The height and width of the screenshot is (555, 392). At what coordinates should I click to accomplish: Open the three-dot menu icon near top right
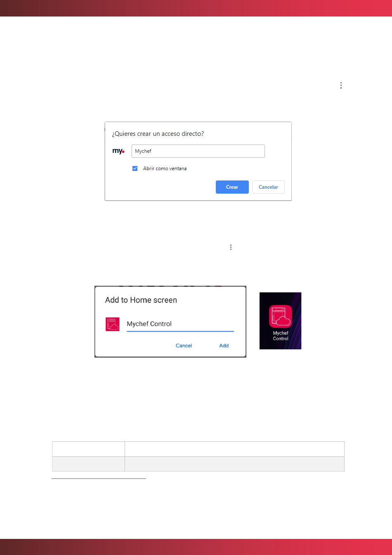[341, 85]
